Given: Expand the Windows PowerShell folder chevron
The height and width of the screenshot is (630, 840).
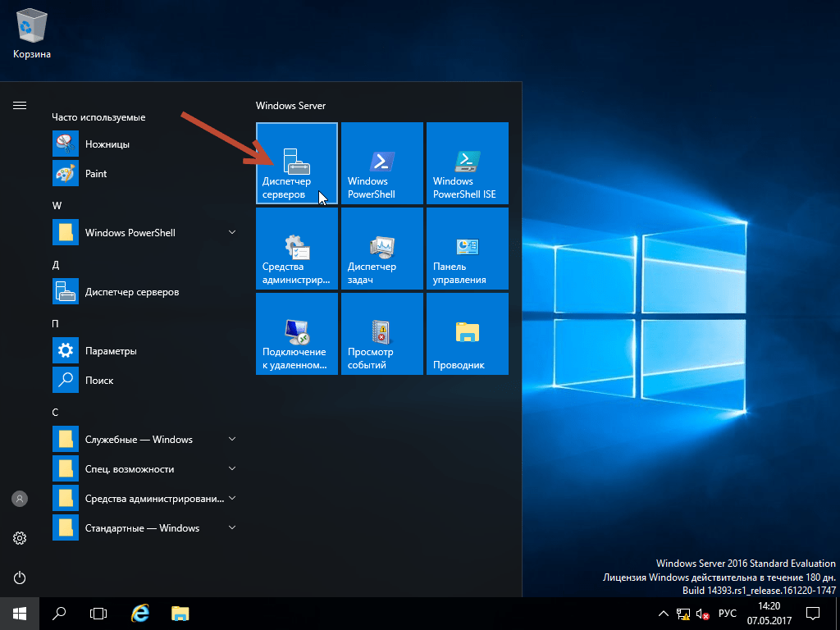Looking at the screenshot, I should point(232,233).
